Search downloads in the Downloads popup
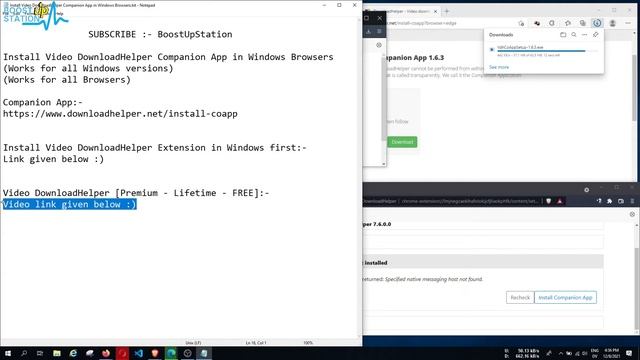640x360 pixels. pyautogui.click(x=574, y=35)
